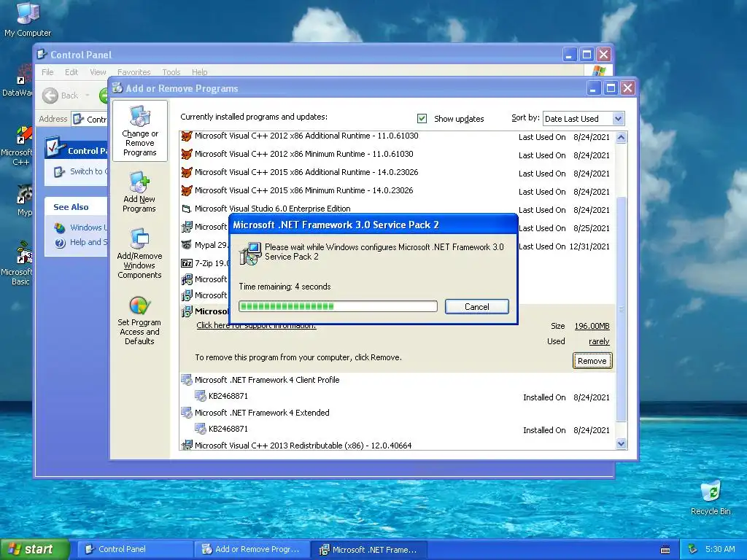This screenshot has width=747, height=560.
Task: Click KB2468871 icon under Client Profile
Action: click(x=201, y=396)
